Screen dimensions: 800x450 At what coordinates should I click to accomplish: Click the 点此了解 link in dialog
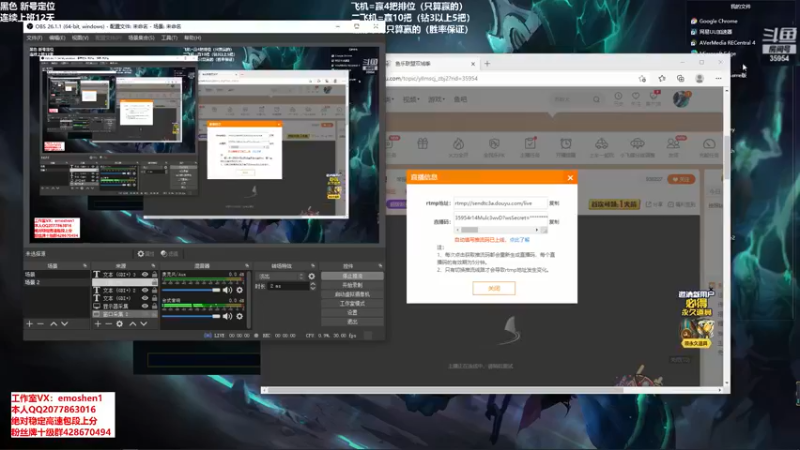[x=519, y=240]
